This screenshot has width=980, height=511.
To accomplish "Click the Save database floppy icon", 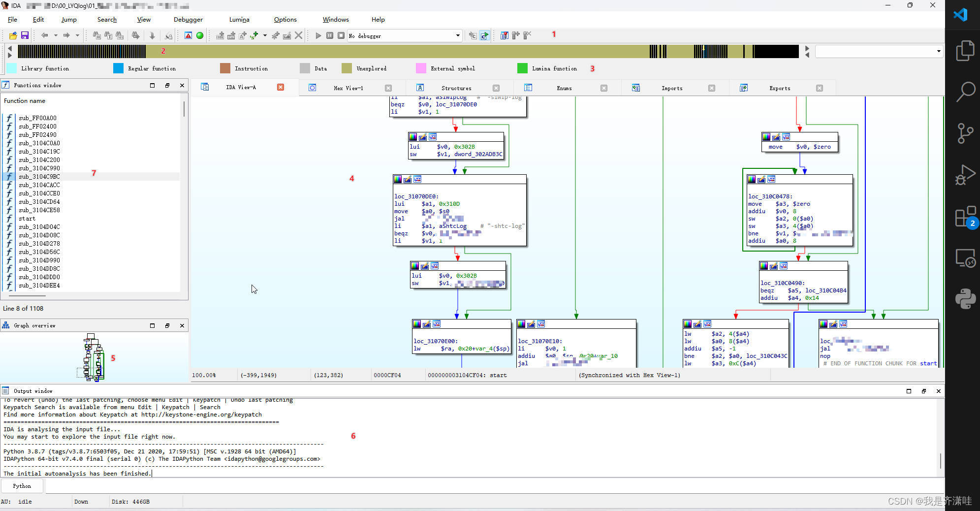I will [x=25, y=35].
